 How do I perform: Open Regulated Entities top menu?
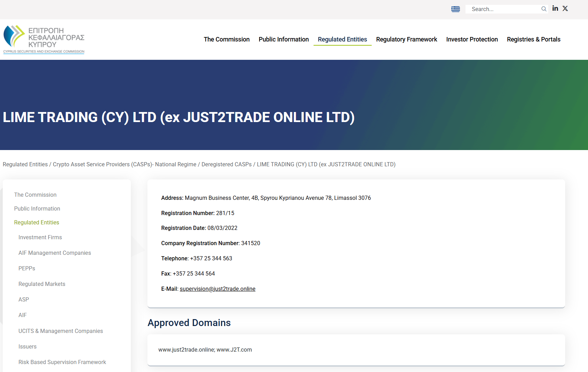point(343,39)
